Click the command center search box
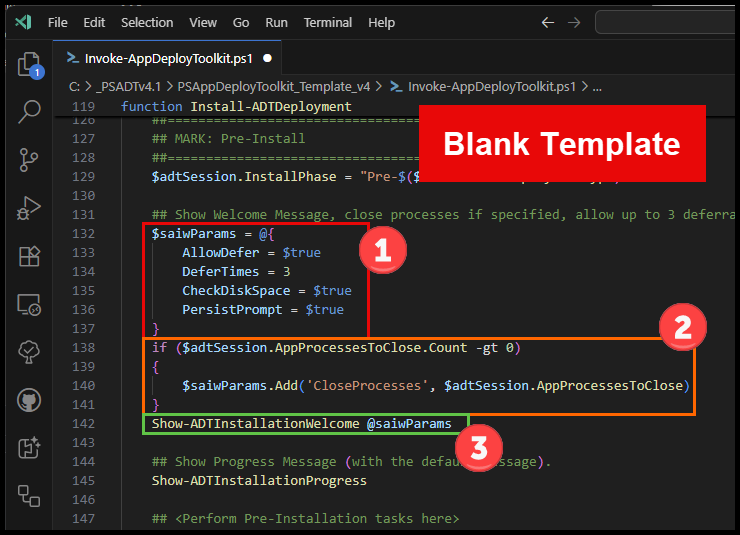This screenshot has width=740, height=535. (665, 22)
